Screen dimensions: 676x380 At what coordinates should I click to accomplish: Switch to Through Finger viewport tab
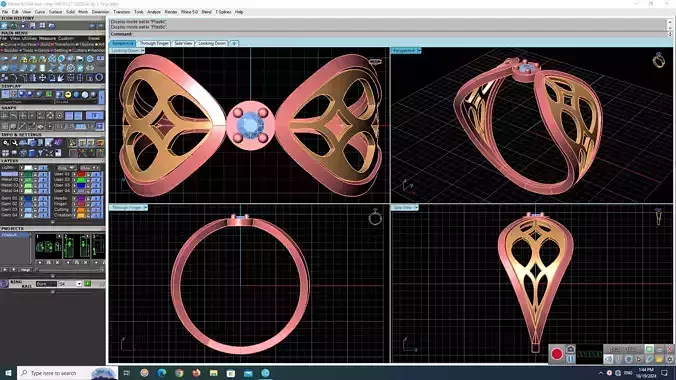tap(154, 44)
